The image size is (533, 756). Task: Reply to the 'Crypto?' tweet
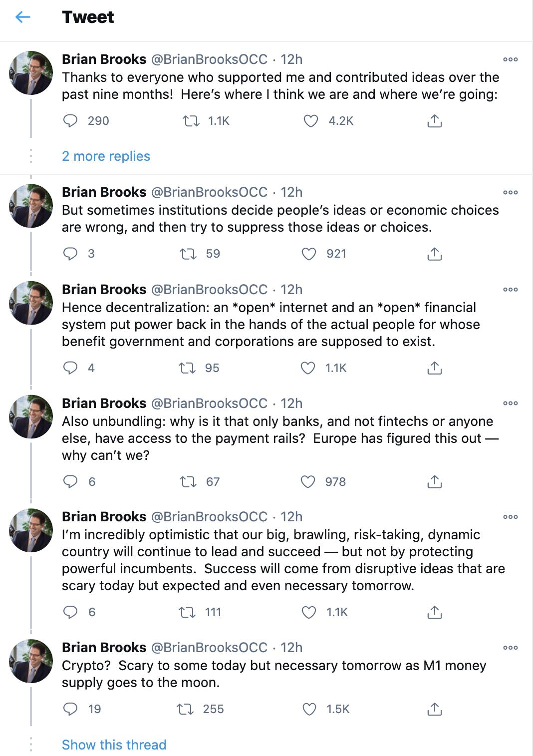[70, 709]
